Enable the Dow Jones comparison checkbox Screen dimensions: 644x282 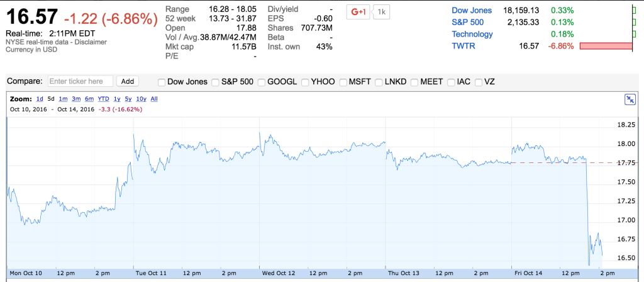(162, 82)
